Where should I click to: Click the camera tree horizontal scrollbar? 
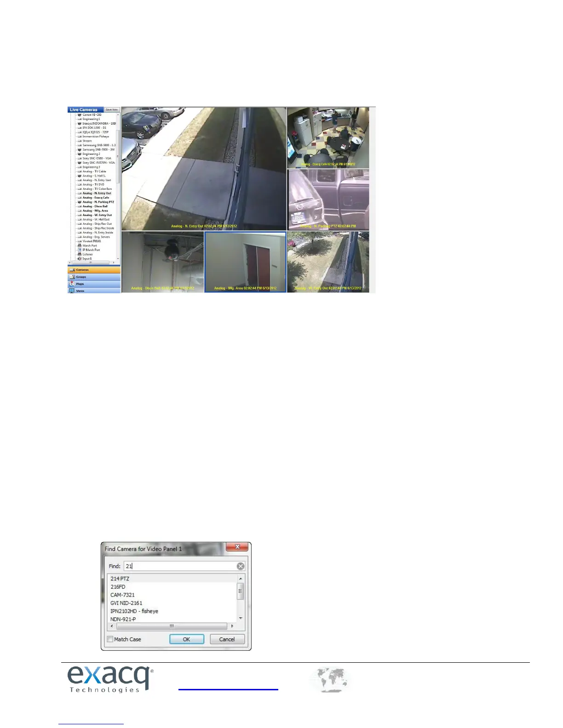pyautogui.click(x=92, y=262)
